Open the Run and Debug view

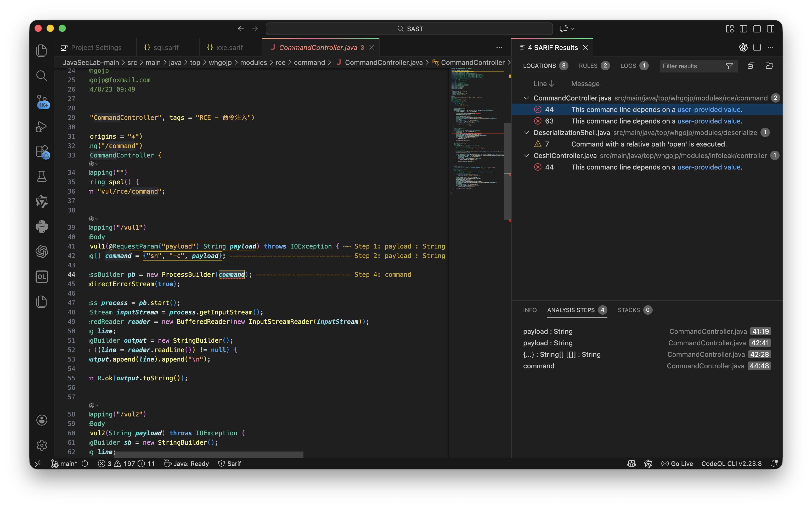point(42,127)
